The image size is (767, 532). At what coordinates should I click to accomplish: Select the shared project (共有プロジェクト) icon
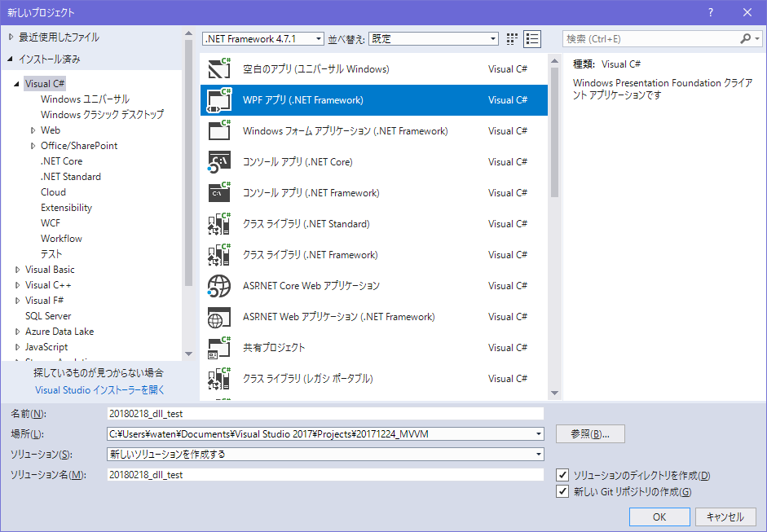pyautogui.click(x=219, y=348)
